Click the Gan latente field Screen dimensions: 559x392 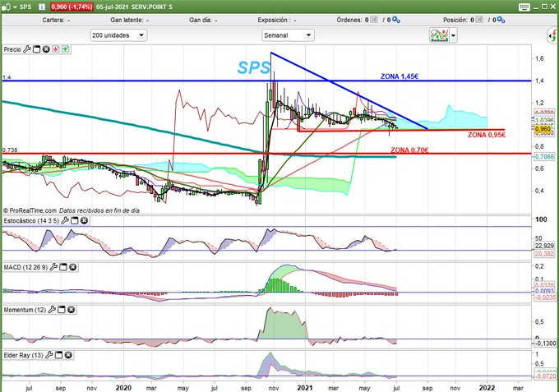pos(130,20)
